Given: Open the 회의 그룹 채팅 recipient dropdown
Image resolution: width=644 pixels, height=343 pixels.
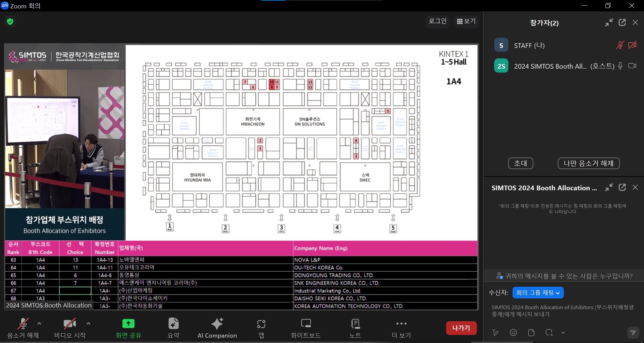Looking at the screenshot, I should (x=538, y=293).
